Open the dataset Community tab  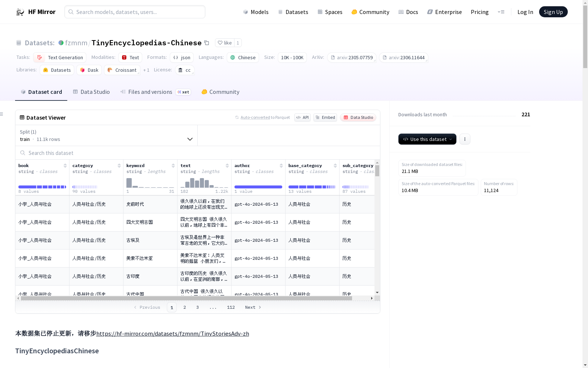[x=220, y=92]
